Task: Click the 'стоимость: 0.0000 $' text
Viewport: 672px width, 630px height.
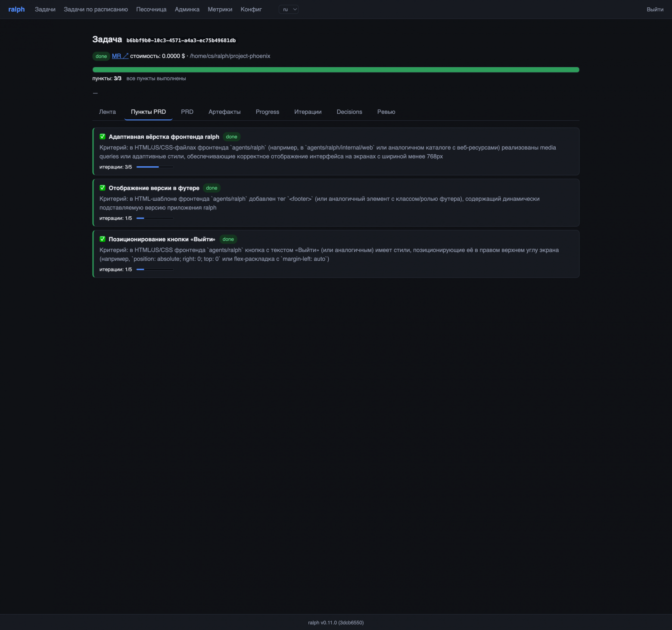Action: tap(158, 56)
